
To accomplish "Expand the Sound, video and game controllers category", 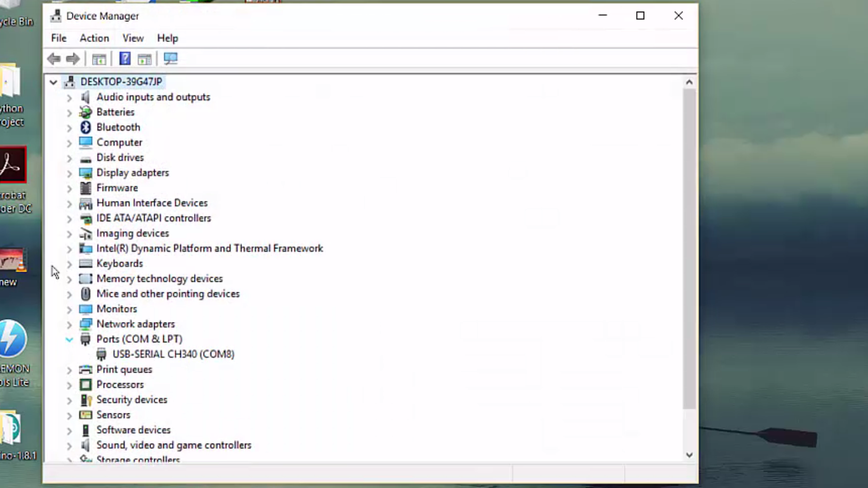I will (x=69, y=445).
